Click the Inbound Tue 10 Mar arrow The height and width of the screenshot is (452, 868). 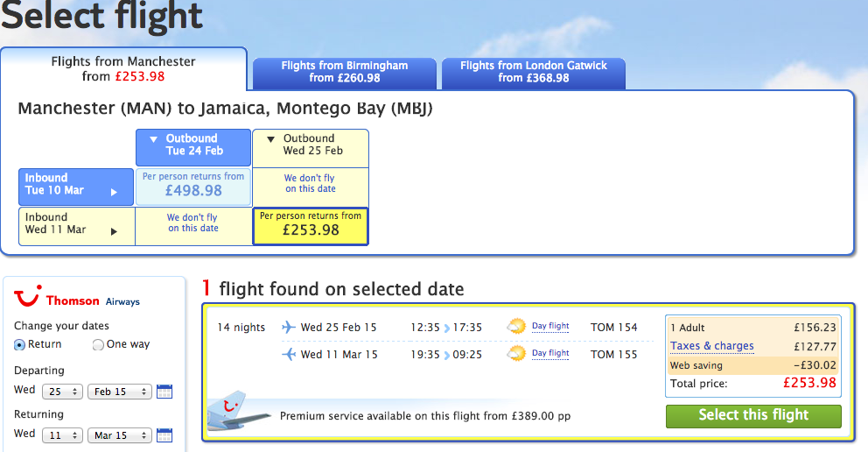[x=114, y=192]
